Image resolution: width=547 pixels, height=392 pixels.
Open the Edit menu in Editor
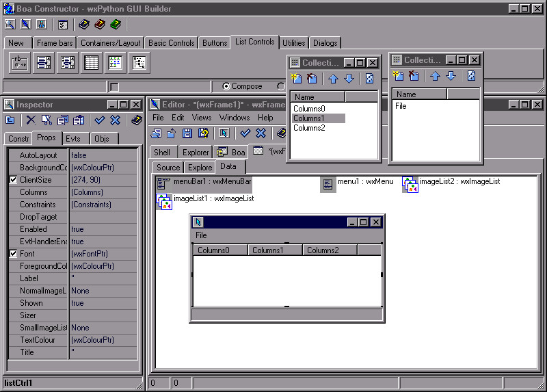pyautogui.click(x=178, y=118)
